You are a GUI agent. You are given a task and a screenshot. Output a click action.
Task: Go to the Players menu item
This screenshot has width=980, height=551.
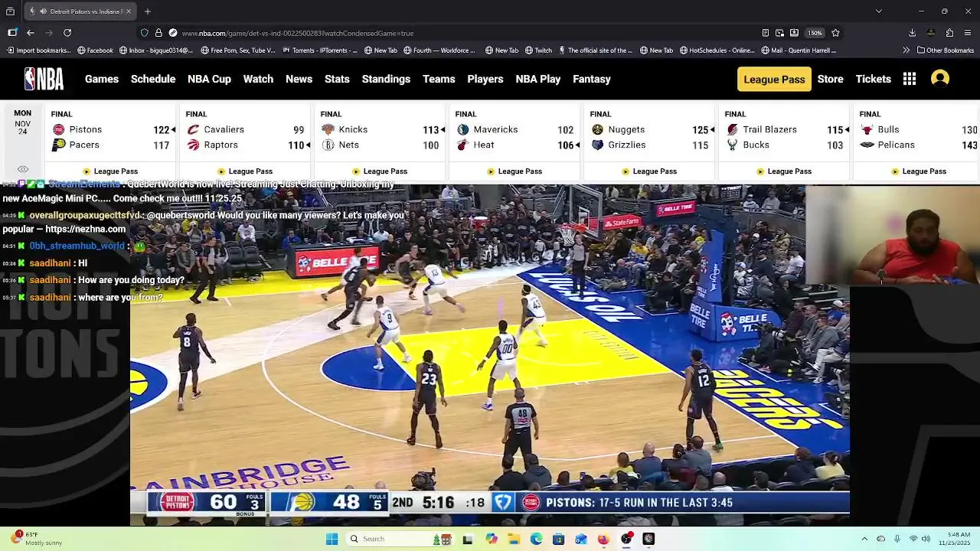pyautogui.click(x=485, y=79)
